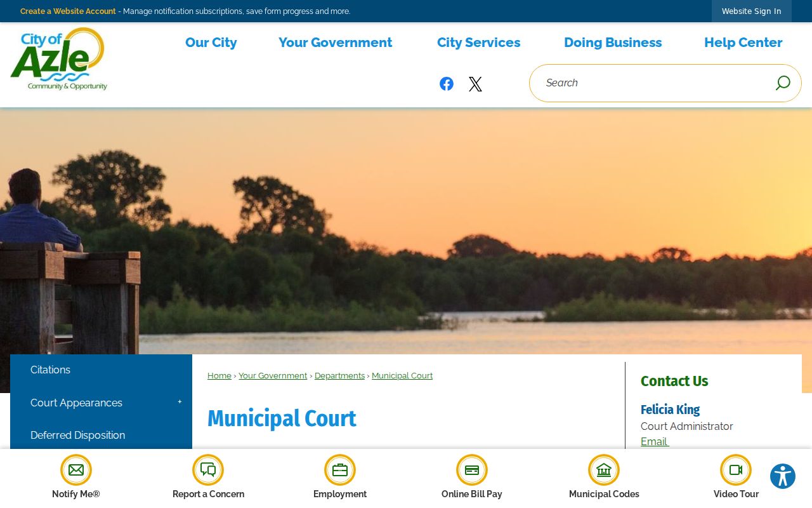Open the X (Twitter) social icon
Image resolution: width=812 pixels, height=508 pixels.
coord(475,84)
